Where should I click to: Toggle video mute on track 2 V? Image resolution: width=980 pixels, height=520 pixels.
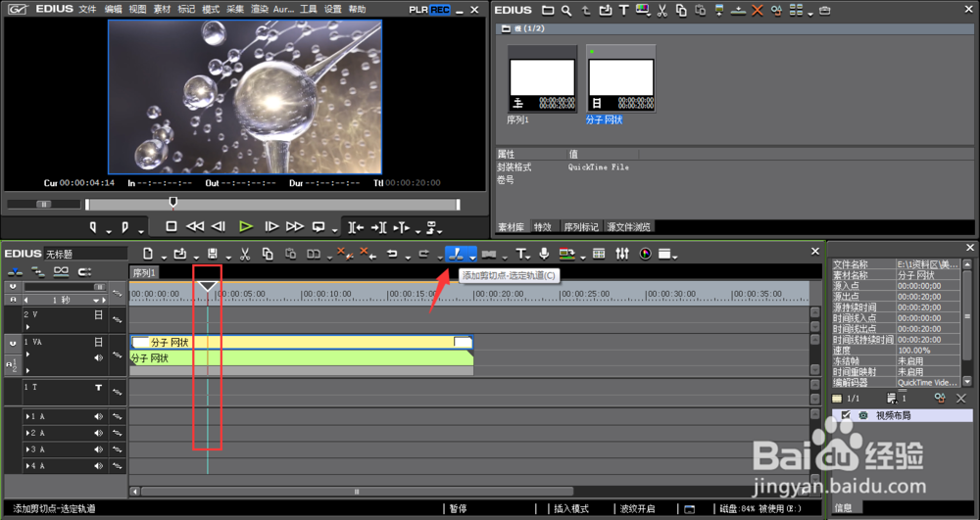98,315
